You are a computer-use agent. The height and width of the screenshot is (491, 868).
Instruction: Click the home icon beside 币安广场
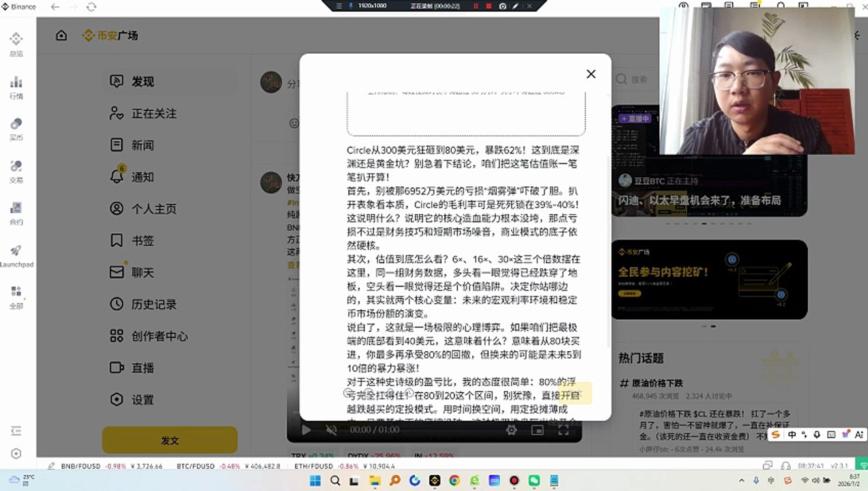(61, 35)
